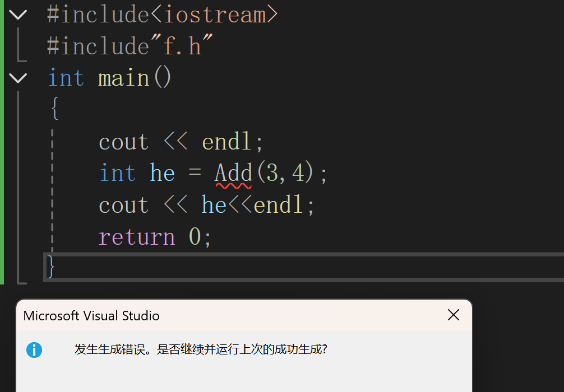Collapse the int main() function chevron
The height and width of the screenshot is (392, 564).
coord(18,78)
